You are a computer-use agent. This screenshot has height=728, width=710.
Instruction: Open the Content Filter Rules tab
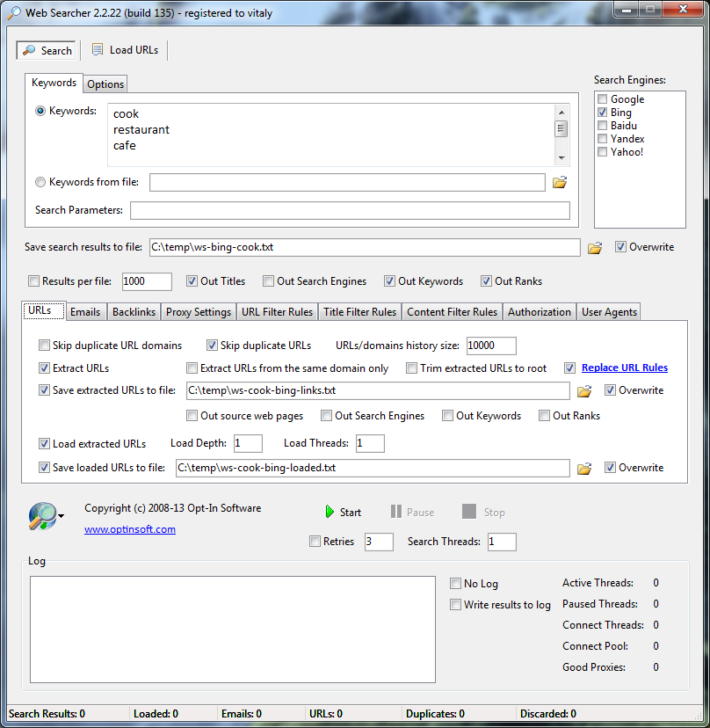(x=452, y=312)
